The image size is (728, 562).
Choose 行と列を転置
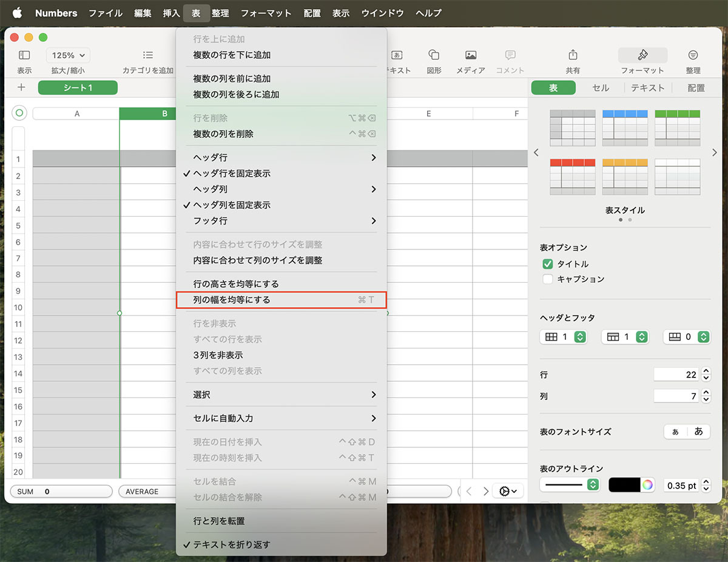pos(281,521)
